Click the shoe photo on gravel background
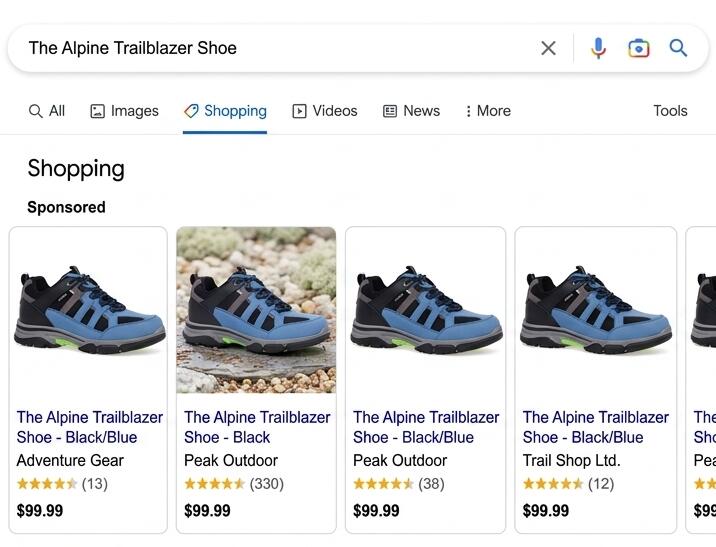The height and width of the screenshot is (547, 716). 256,310
